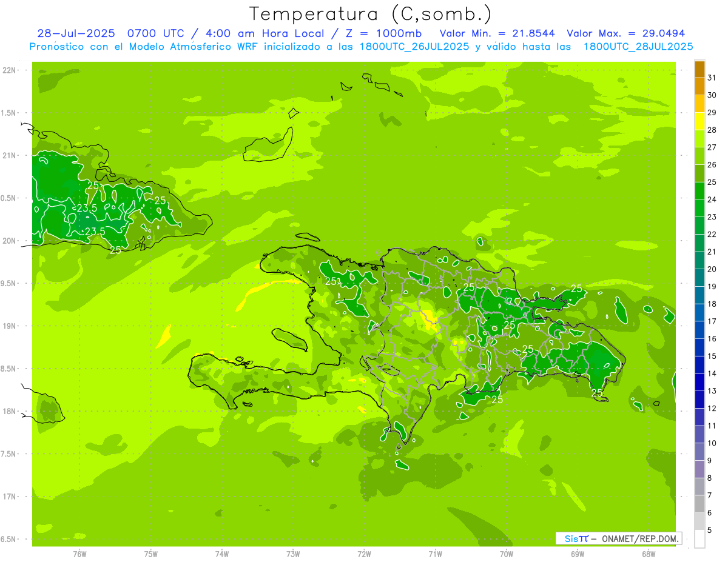Click the '25' contour label in northern Haiti
The height and width of the screenshot is (562, 728).
(x=332, y=281)
